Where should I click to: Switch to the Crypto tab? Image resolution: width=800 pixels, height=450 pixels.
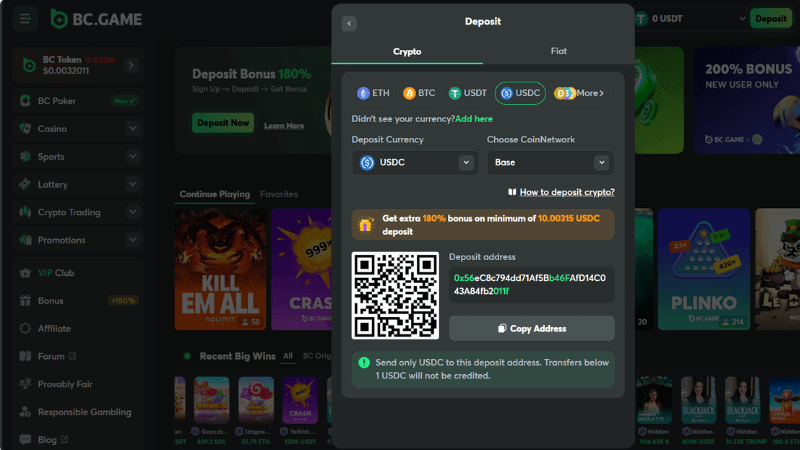tap(407, 52)
